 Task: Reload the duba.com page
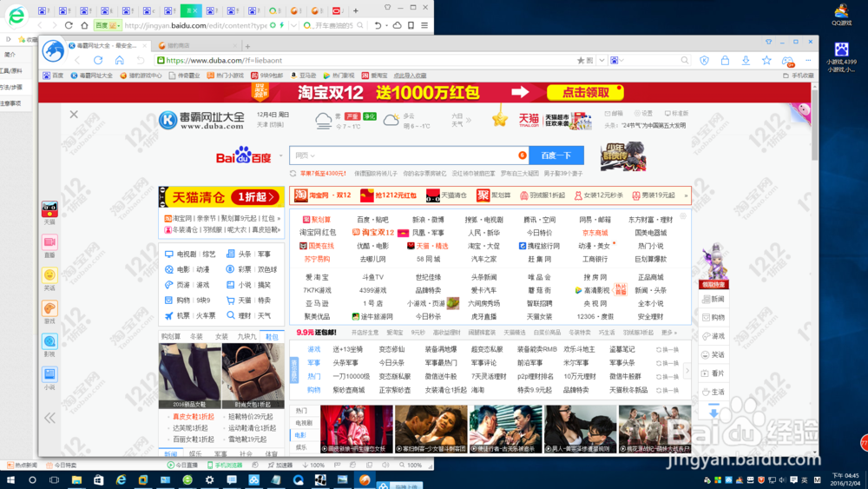click(x=98, y=60)
